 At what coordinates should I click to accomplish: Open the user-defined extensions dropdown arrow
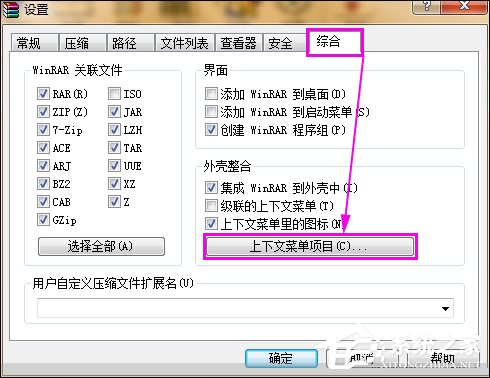tap(445, 308)
